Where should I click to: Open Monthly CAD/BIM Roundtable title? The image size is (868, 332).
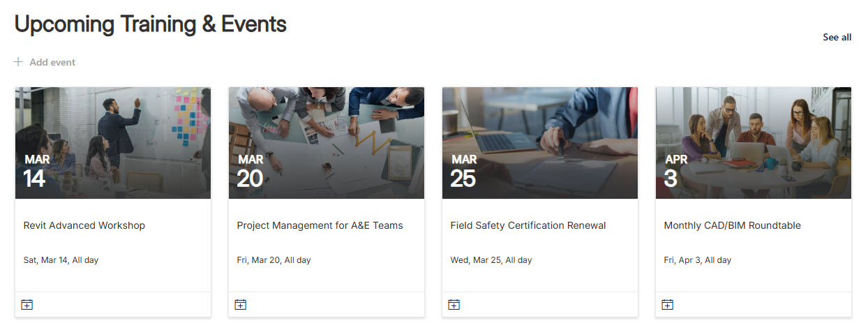tap(732, 225)
